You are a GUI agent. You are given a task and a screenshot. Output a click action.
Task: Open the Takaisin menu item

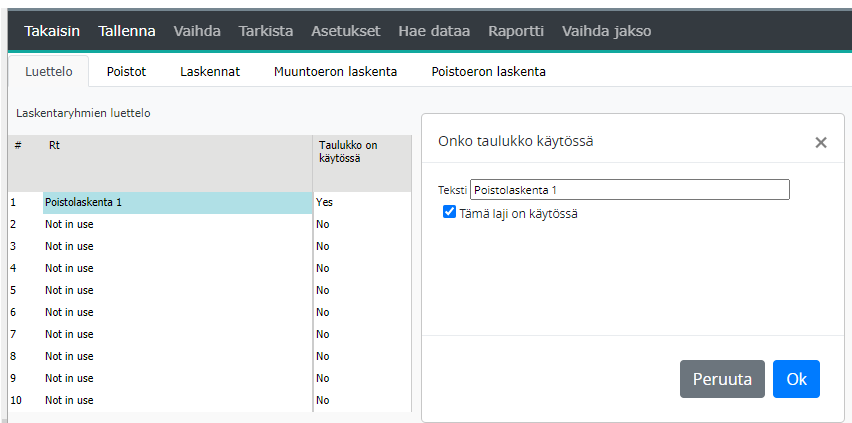52,31
